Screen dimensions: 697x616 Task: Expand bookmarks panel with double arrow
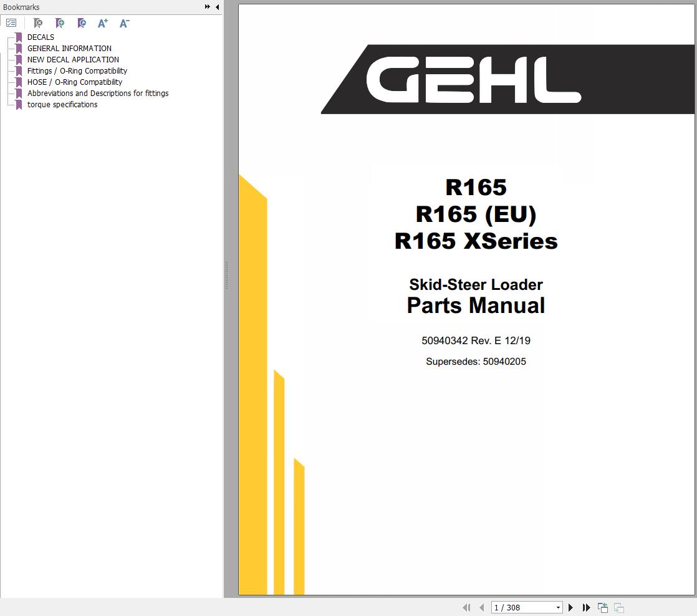point(207,7)
